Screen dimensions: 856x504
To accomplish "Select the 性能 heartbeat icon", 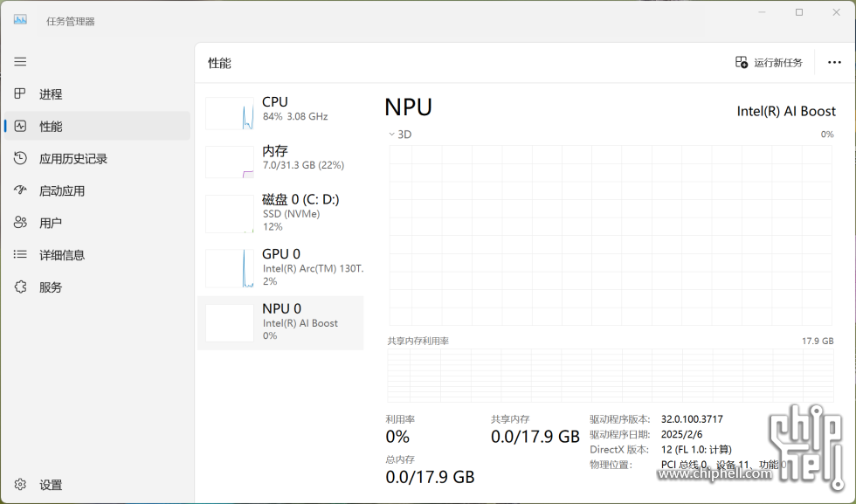I will [x=20, y=126].
